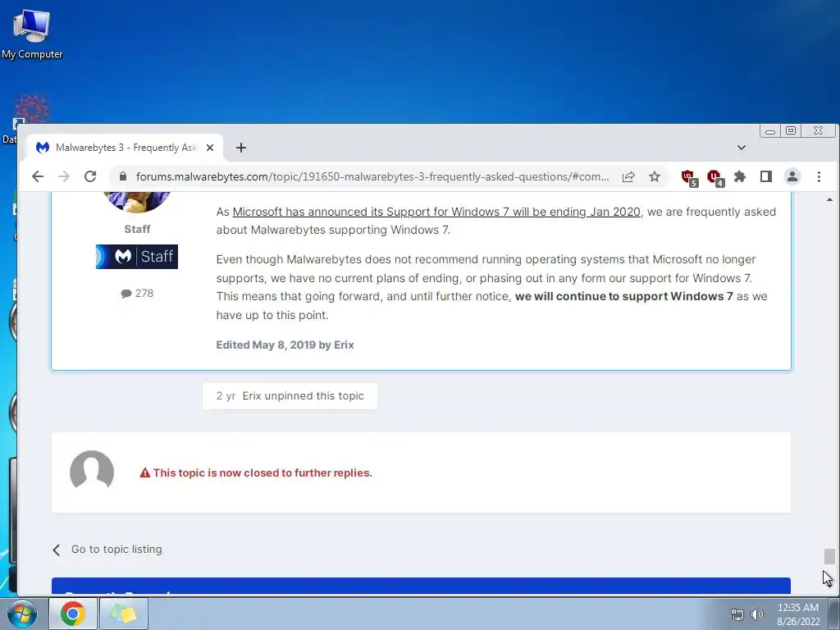Viewport: 840px width, 630px height.
Task: Click the network tray icon
Action: (737, 614)
